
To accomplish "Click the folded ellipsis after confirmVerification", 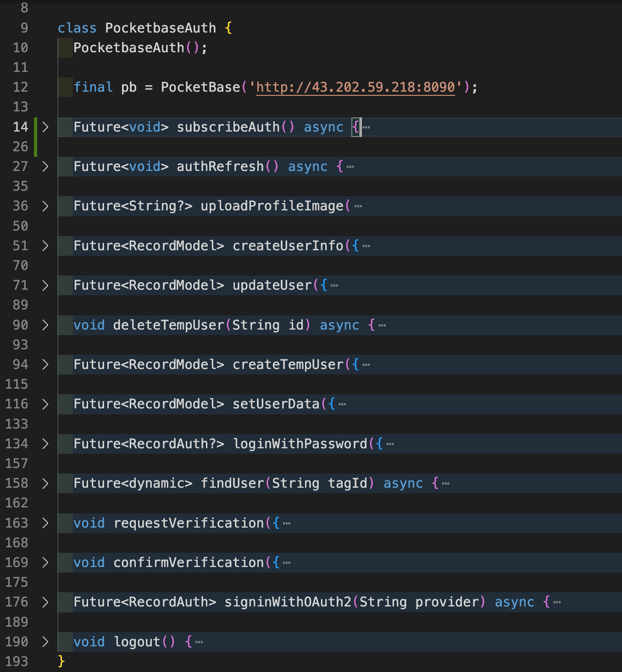I will coord(287,563).
